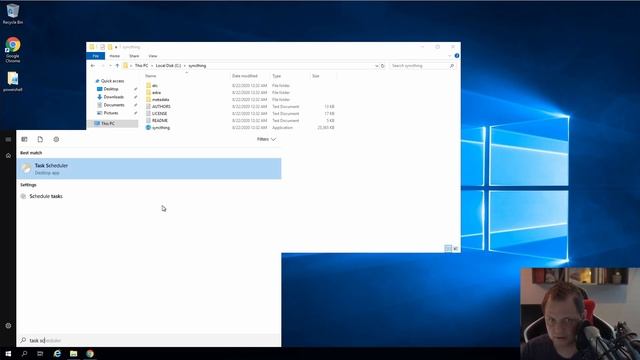This screenshot has width=640, height=360.
Task: Select Desktop in navigation pane
Action: pos(111,89)
